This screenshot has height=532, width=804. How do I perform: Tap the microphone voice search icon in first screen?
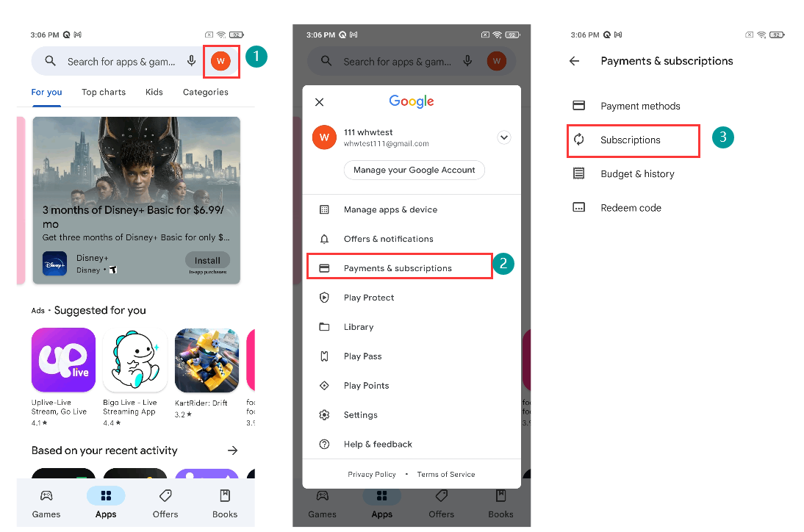point(191,61)
